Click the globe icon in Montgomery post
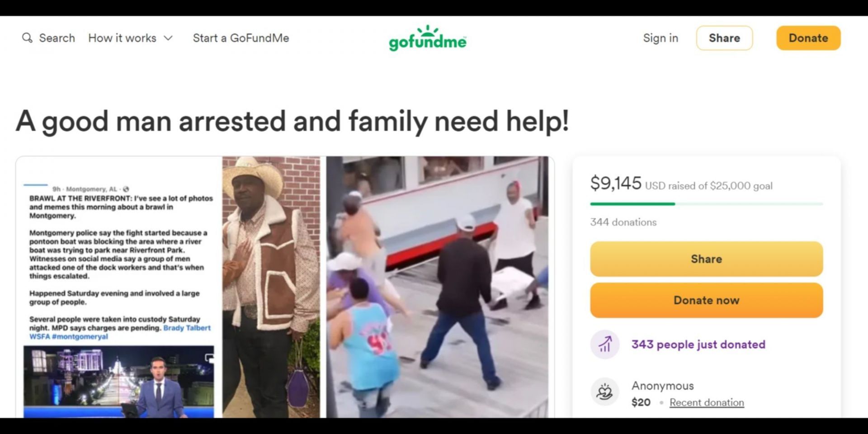 [126, 189]
